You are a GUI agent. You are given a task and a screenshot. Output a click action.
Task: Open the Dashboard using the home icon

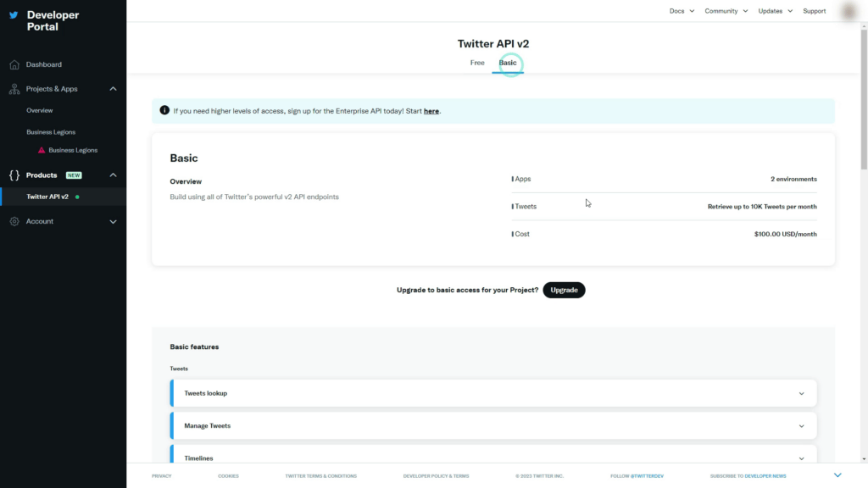(x=13, y=64)
